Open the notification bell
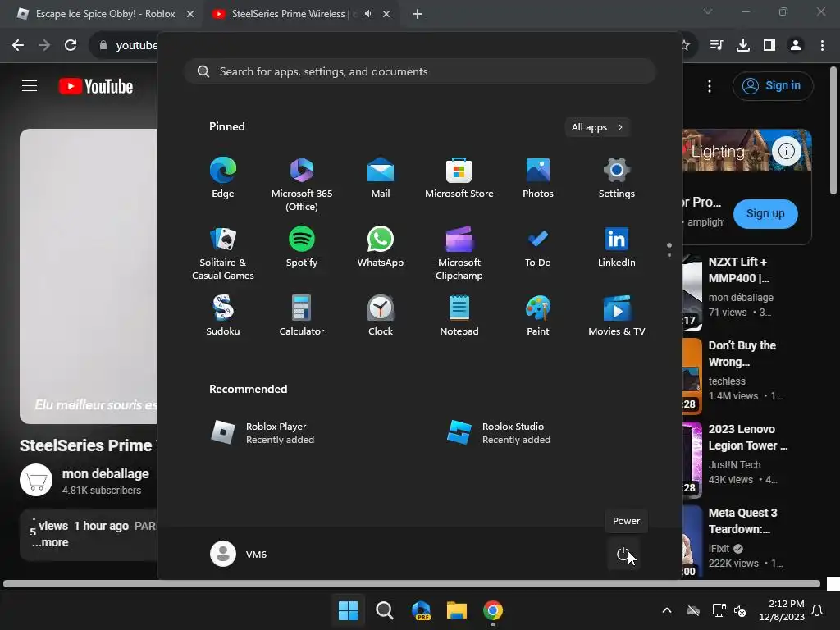Screen dimensions: 840x630 [818, 610]
